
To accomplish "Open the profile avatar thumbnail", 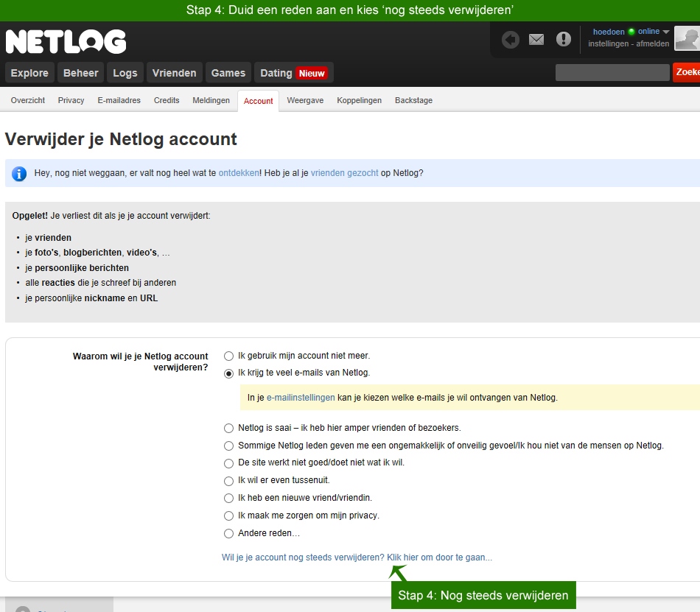I will tap(687, 38).
